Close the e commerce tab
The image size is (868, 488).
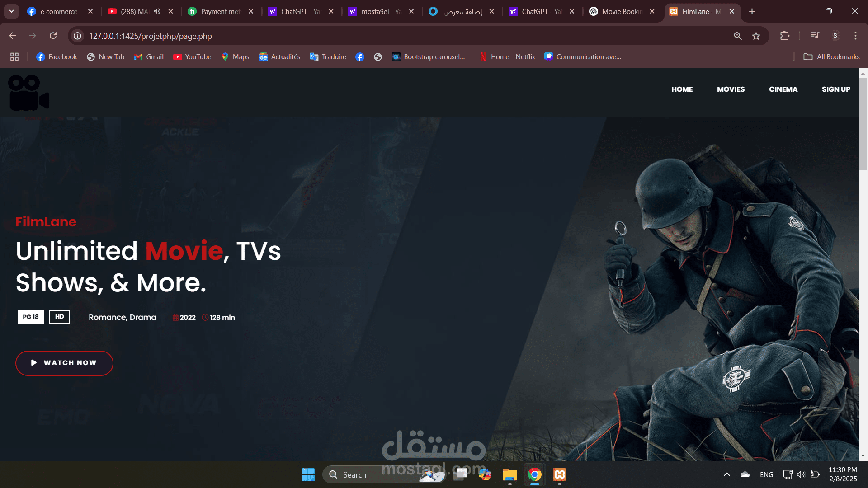(x=90, y=11)
